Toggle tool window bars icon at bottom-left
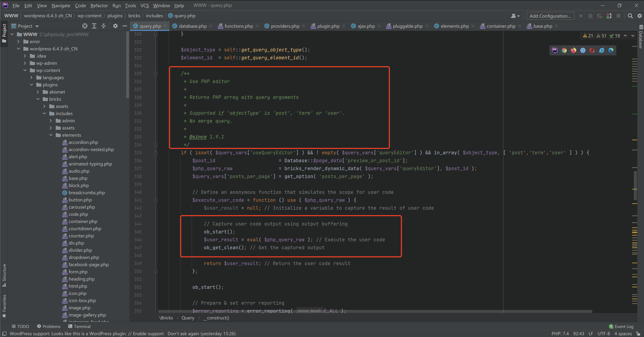The width and height of the screenshot is (644, 337). click(4, 334)
